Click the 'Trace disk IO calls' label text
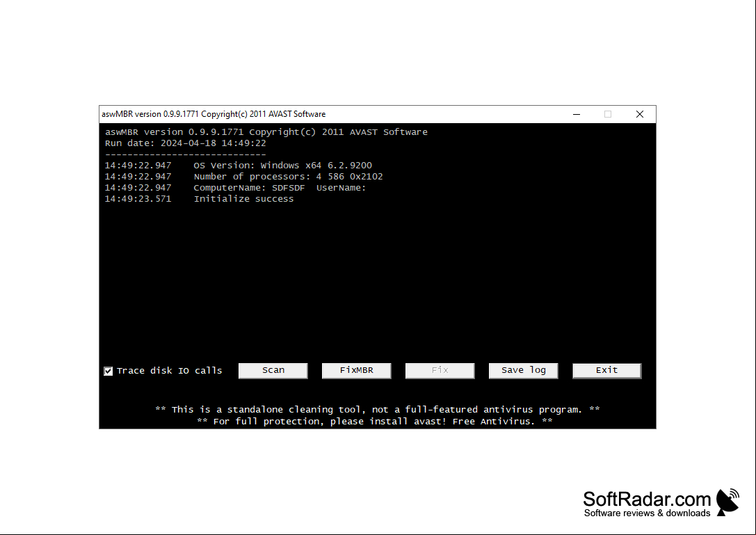This screenshot has height=535, width=756. (x=169, y=371)
